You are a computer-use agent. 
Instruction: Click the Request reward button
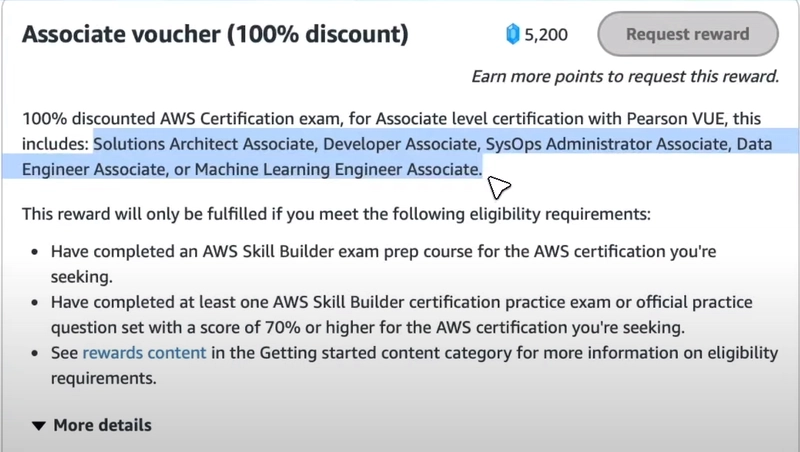click(687, 34)
